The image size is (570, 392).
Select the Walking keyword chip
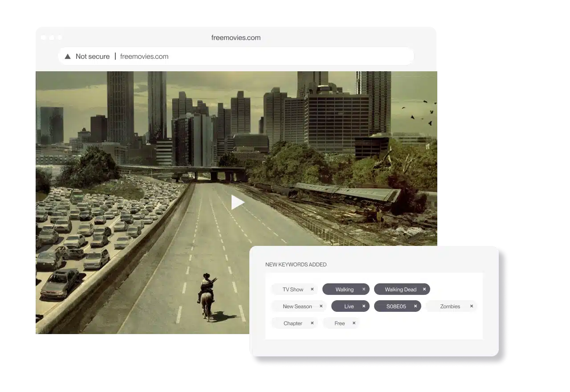coord(346,290)
